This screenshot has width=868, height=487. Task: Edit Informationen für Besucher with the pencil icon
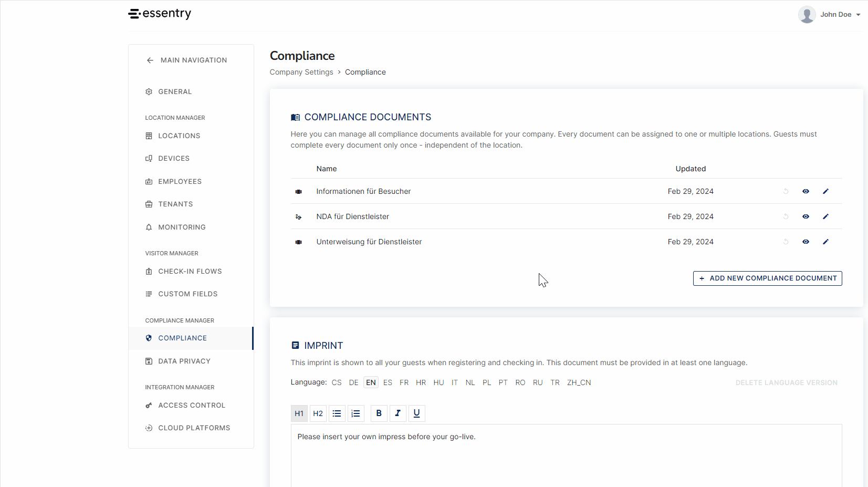(x=825, y=192)
